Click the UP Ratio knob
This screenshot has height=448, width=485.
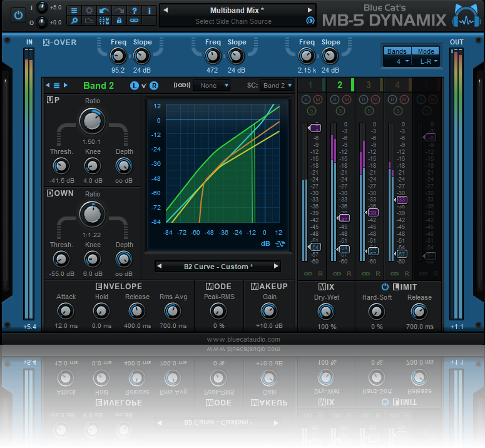[x=92, y=121]
